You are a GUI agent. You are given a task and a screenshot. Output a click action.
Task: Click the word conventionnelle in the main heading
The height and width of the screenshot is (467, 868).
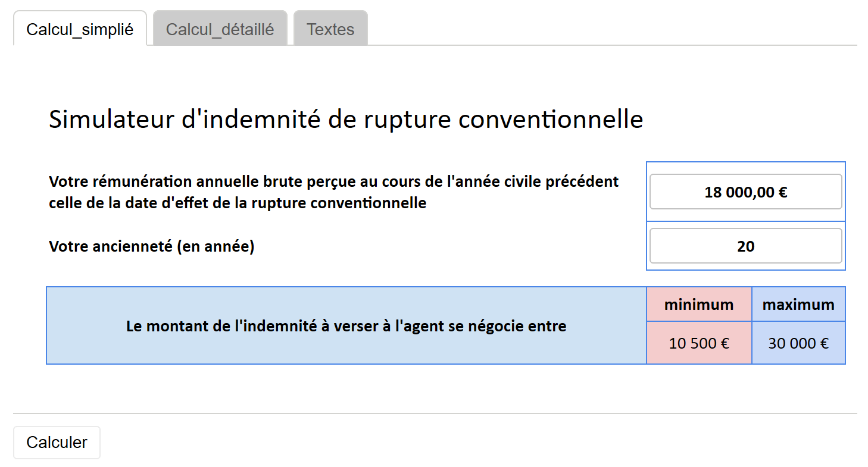(x=551, y=120)
